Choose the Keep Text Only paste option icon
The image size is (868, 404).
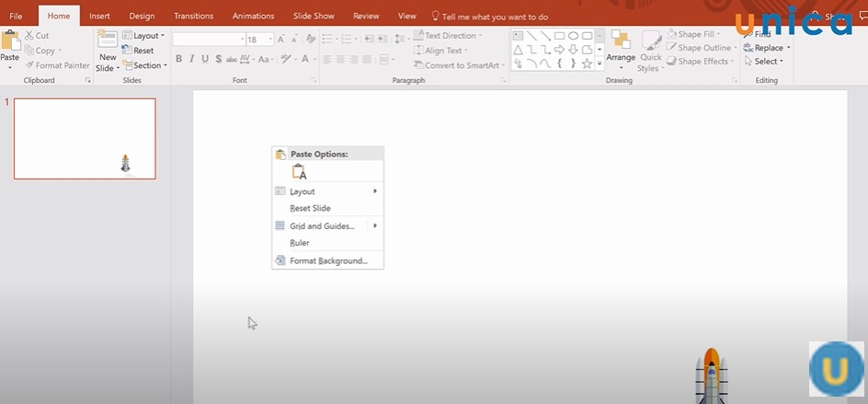coord(299,172)
